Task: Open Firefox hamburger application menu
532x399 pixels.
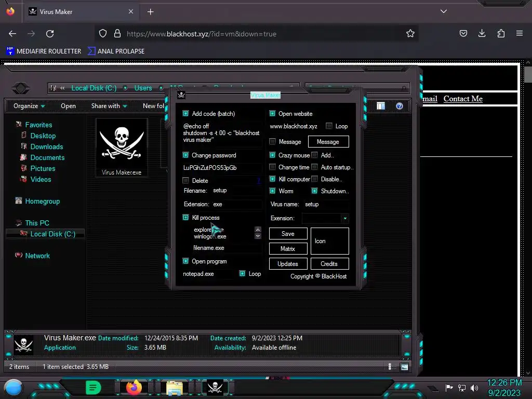Action: [520, 33]
